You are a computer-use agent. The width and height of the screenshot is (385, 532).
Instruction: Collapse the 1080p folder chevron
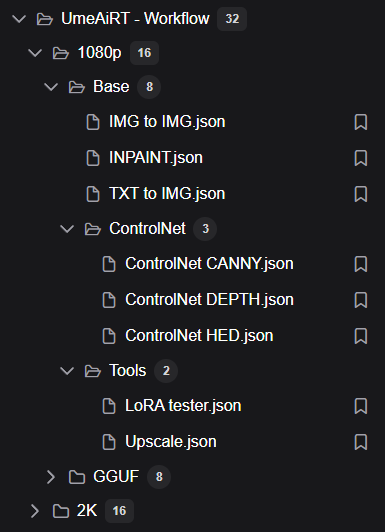(35, 53)
